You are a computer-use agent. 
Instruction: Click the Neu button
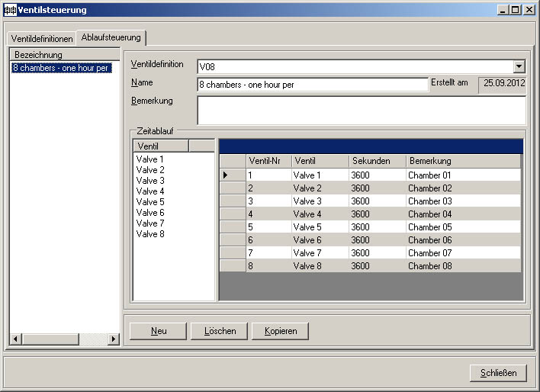(x=159, y=331)
